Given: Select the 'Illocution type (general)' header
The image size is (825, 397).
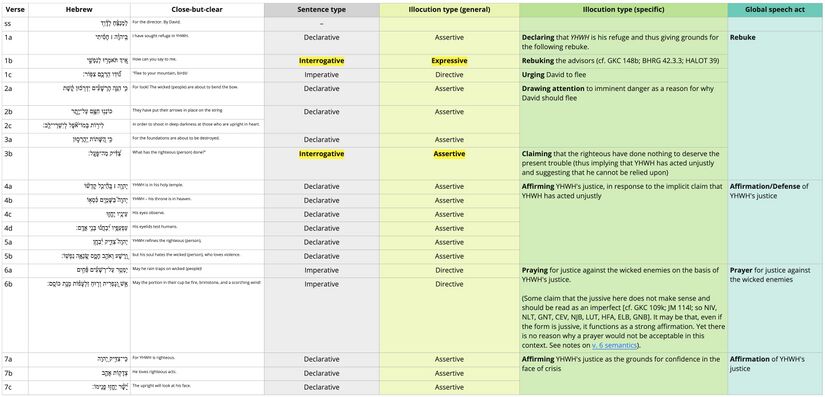Looking at the screenshot, I should 449,10.
